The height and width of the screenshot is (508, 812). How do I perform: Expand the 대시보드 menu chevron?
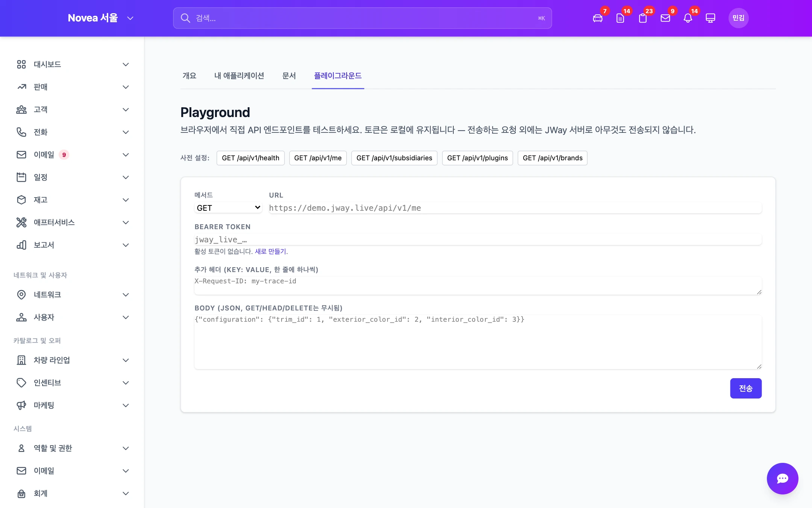coord(126,64)
